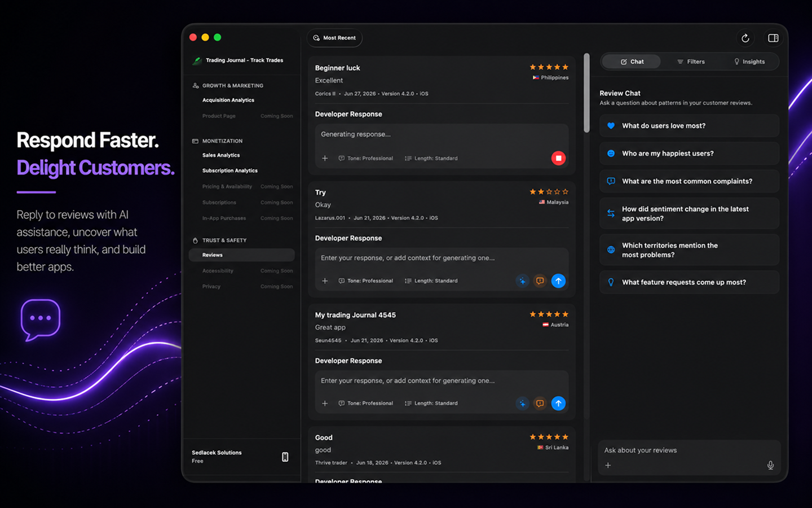Open Acquisition Analytics in sidebar
Screen dimensions: 812x508
[228, 100]
